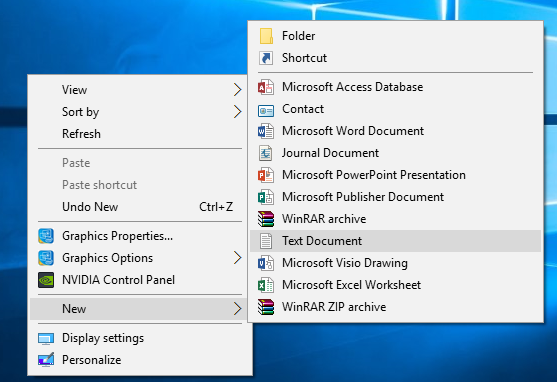557x382 pixels.
Task: Click the Graphics Options icon
Action: (46, 258)
